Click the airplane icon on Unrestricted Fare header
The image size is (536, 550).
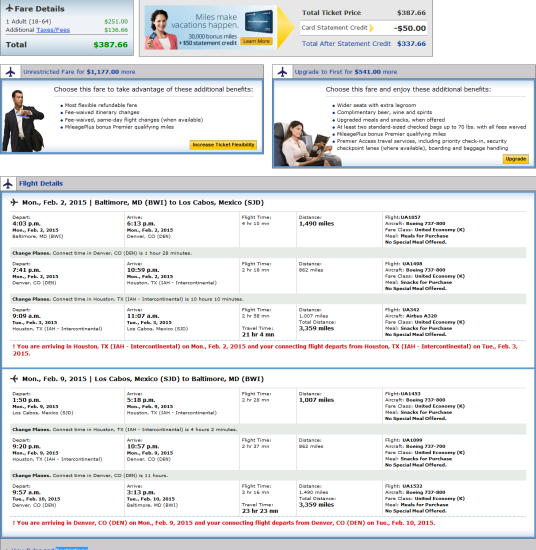[11, 72]
